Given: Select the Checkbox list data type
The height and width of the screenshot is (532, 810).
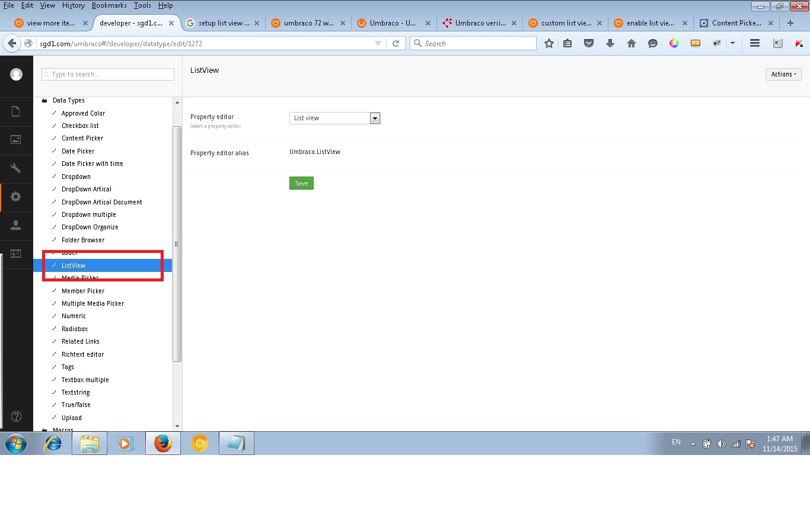Looking at the screenshot, I should [x=80, y=126].
